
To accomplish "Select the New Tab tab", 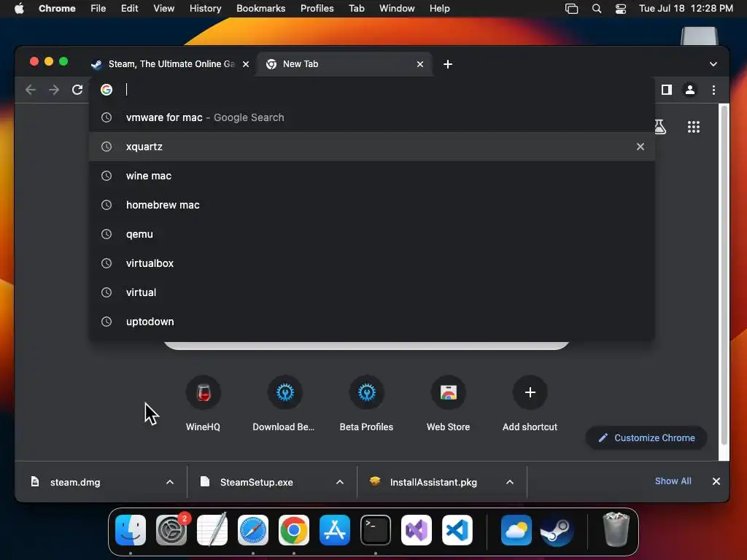I will (344, 64).
